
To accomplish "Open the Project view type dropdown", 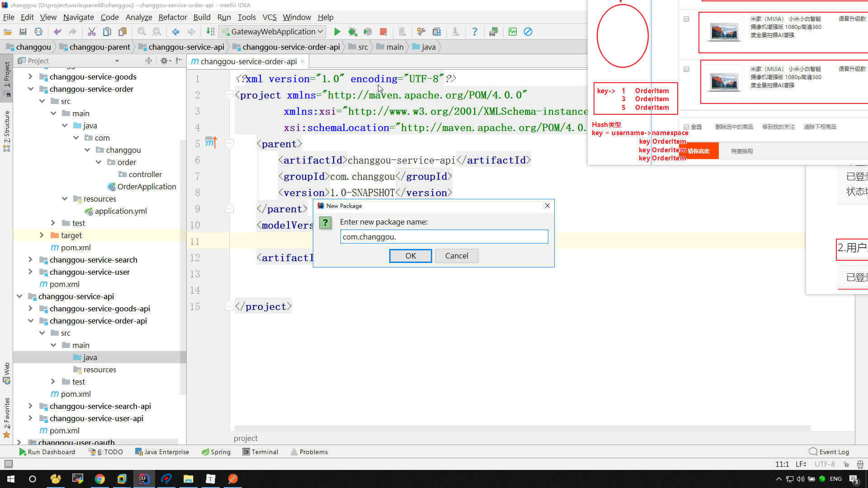I will coord(117,61).
